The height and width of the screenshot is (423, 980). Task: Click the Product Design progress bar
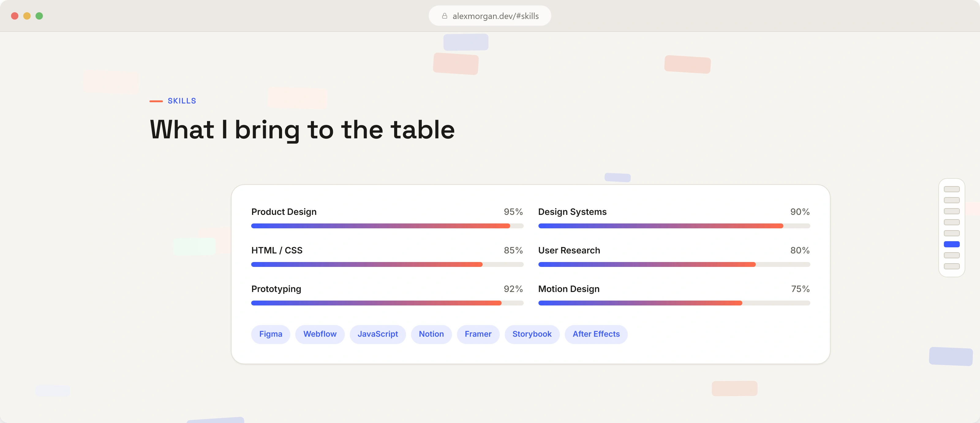coord(387,226)
